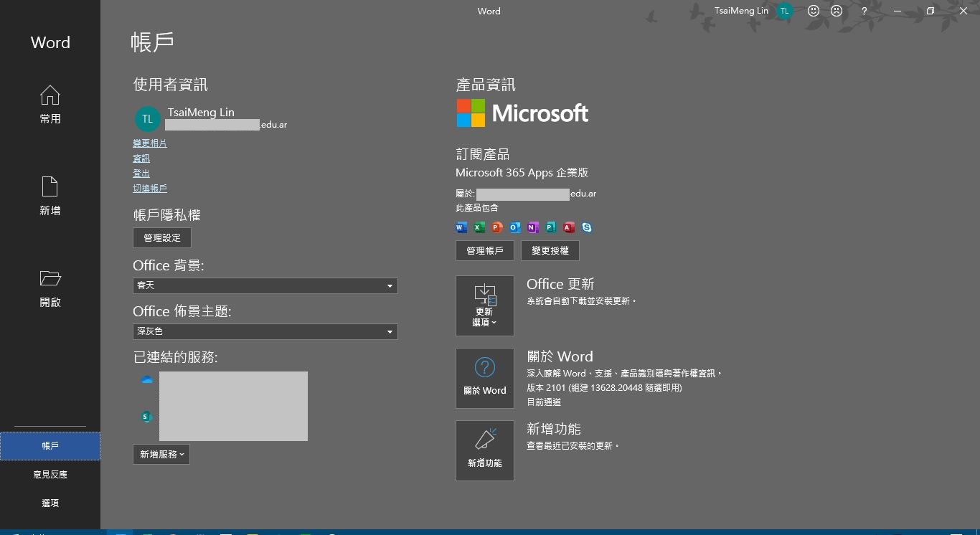Open the 常用 (Home) page
The width and height of the screenshot is (980, 535).
click(x=50, y=105)
